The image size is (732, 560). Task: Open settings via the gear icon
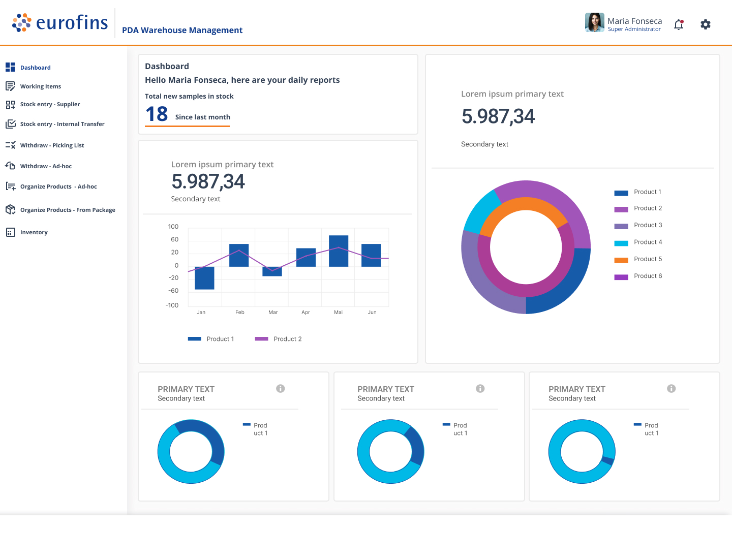click(706, 24)
